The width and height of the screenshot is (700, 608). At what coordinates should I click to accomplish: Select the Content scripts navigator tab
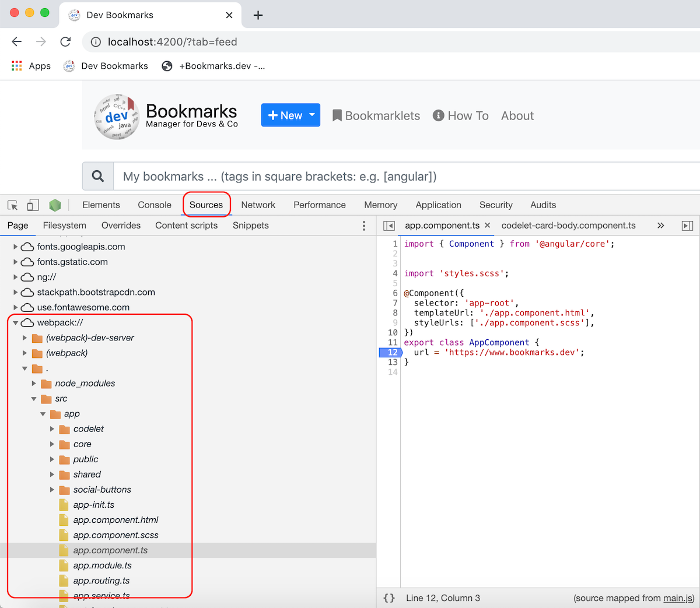tap(186, 226)
